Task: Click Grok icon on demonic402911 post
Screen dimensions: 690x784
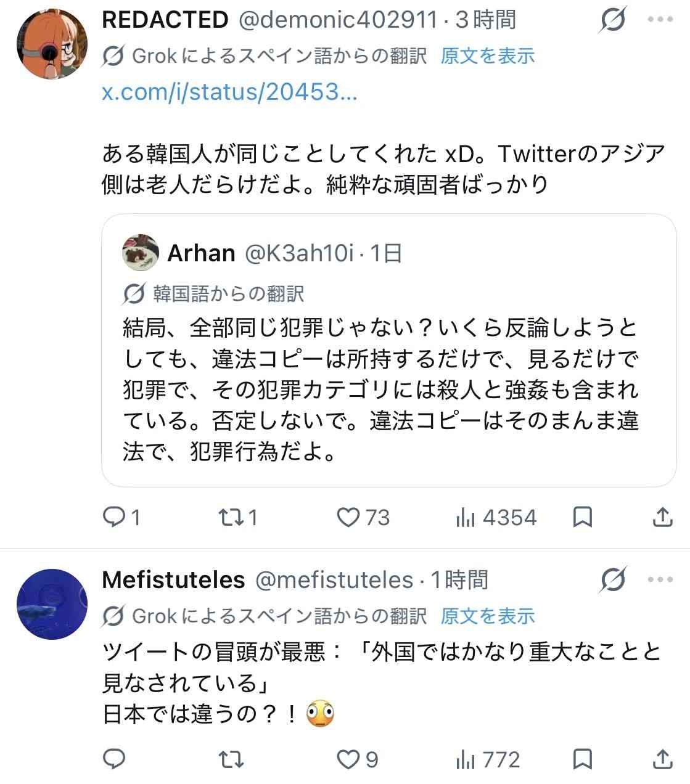Action: pos(613,20)
